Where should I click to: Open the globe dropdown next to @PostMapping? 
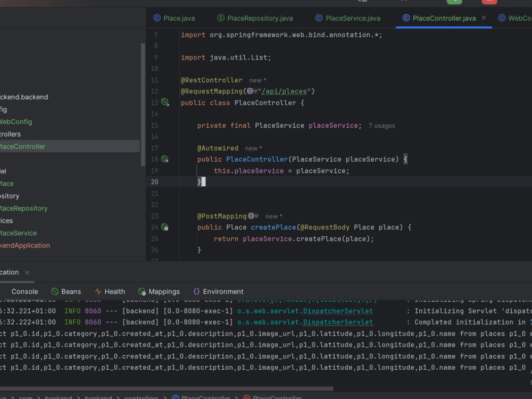(x=253, y=216)
